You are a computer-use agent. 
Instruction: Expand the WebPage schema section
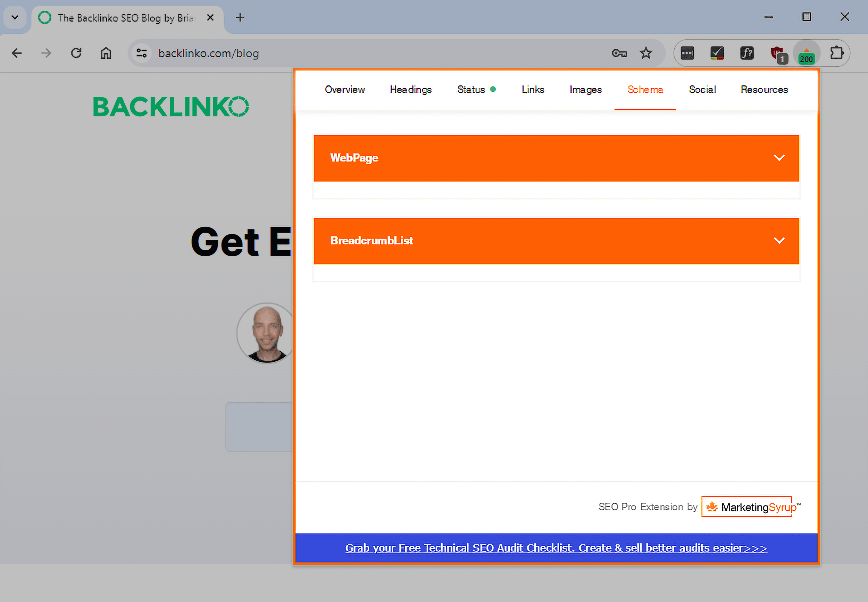click(779, 158)
